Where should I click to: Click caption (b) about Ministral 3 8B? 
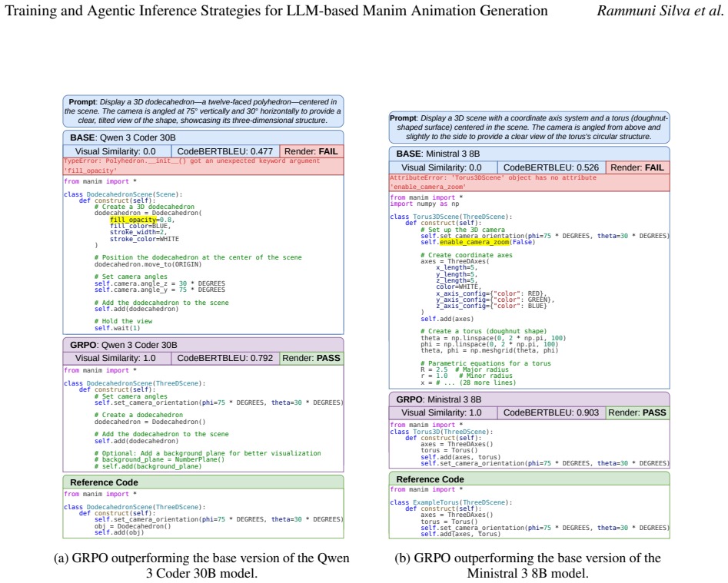527,565
